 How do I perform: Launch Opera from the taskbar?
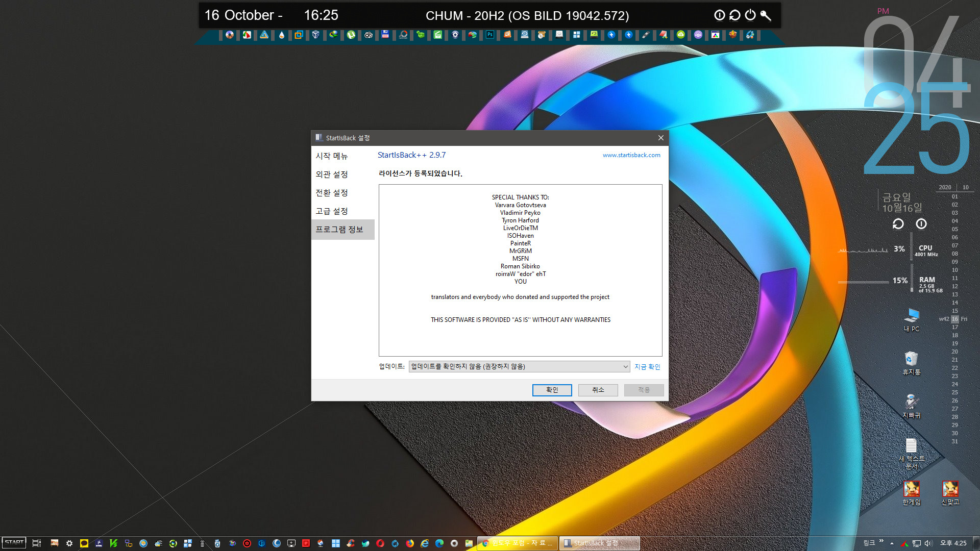pyautogui.click(x=380, y=543)
